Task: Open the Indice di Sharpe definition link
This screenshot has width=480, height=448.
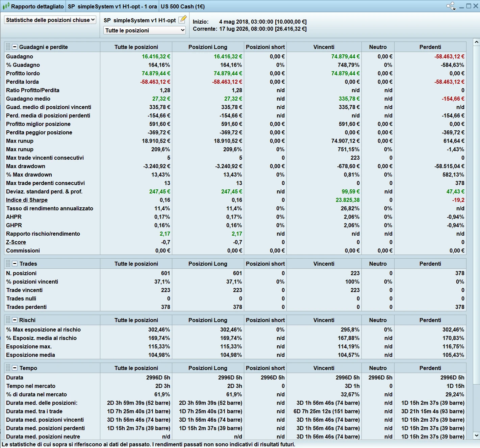Action: (x=27, y=200)
